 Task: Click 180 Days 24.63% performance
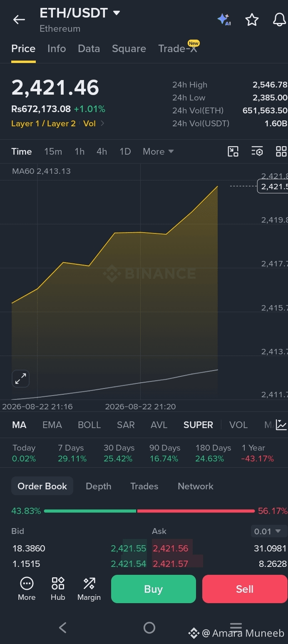pyautogui.click(x=213, y=453)
